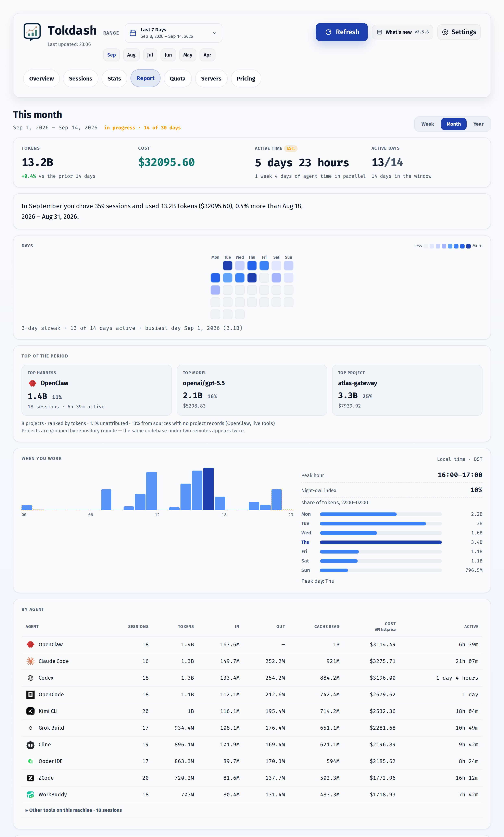Open the Sessions tab
Image resolution: width=504 pixels, height=837 pixels.
pyautogui.click(x=80, y=78)
